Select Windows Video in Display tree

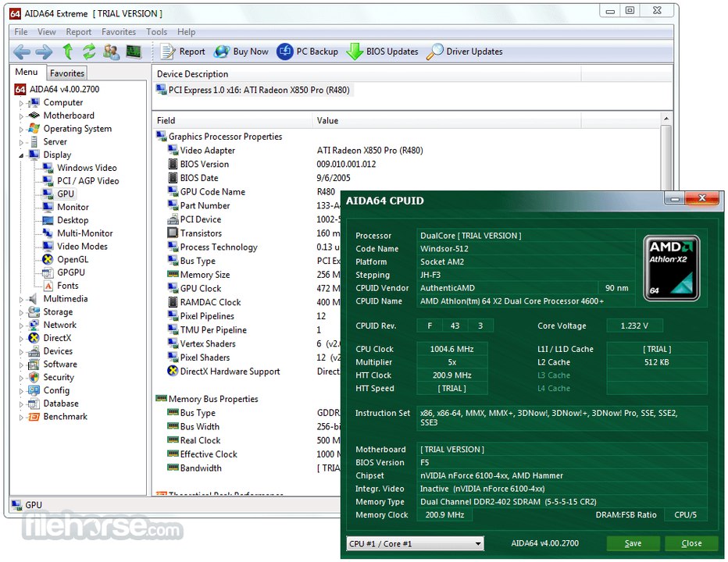87,168
